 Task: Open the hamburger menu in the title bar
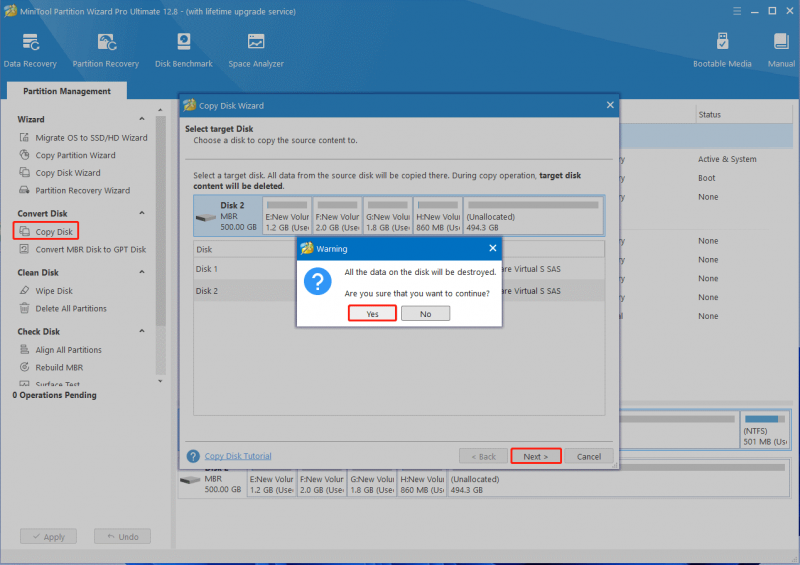737,11
